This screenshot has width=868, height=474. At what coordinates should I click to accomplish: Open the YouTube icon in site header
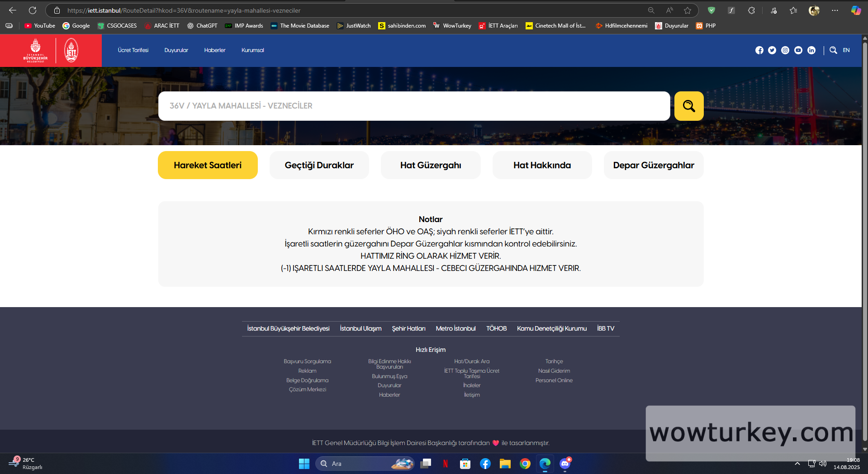pyautogui.click(x=798, y=50)
